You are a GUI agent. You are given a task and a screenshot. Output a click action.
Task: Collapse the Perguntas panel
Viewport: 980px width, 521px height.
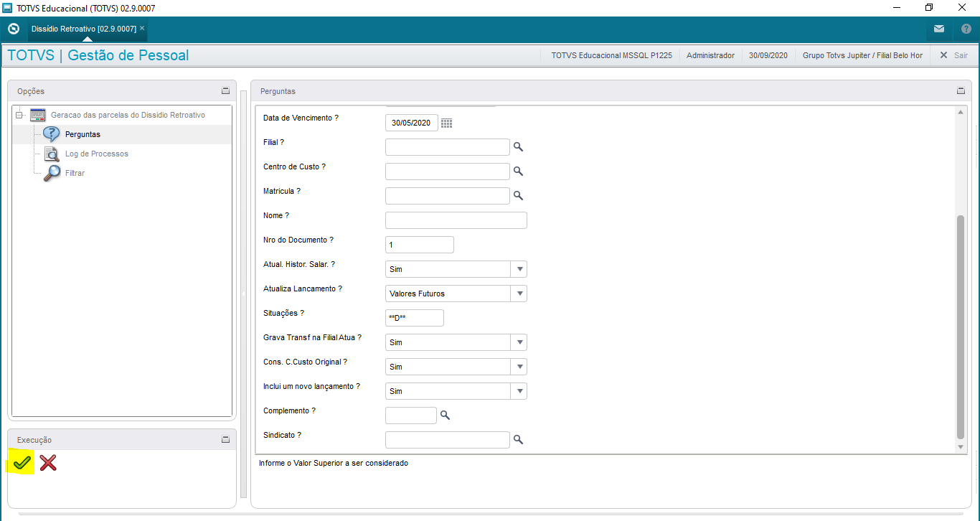click(x=961, y=91)
